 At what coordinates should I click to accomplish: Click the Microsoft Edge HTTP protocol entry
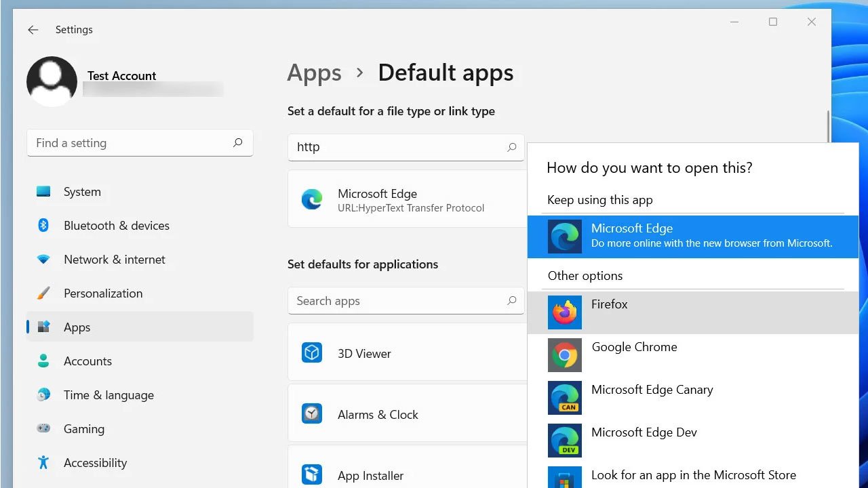[407, 199]
